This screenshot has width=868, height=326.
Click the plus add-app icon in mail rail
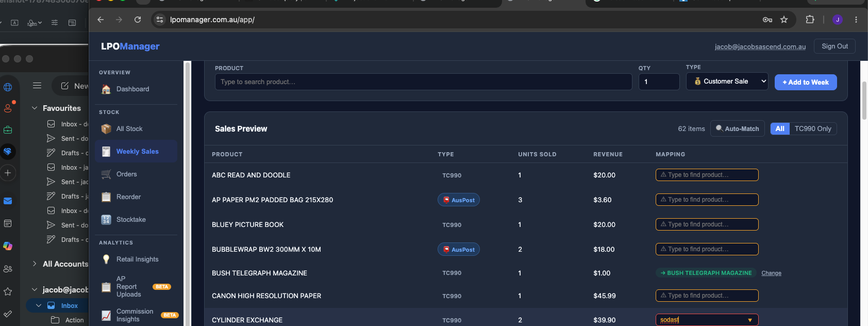pyautogui.click(x=8, y=173)
